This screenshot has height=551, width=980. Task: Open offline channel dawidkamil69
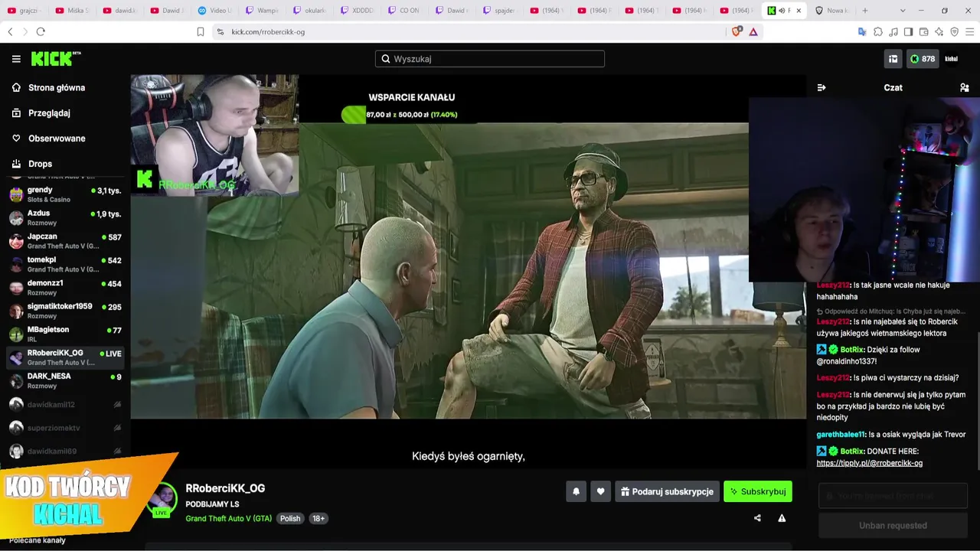click(65, 451)
